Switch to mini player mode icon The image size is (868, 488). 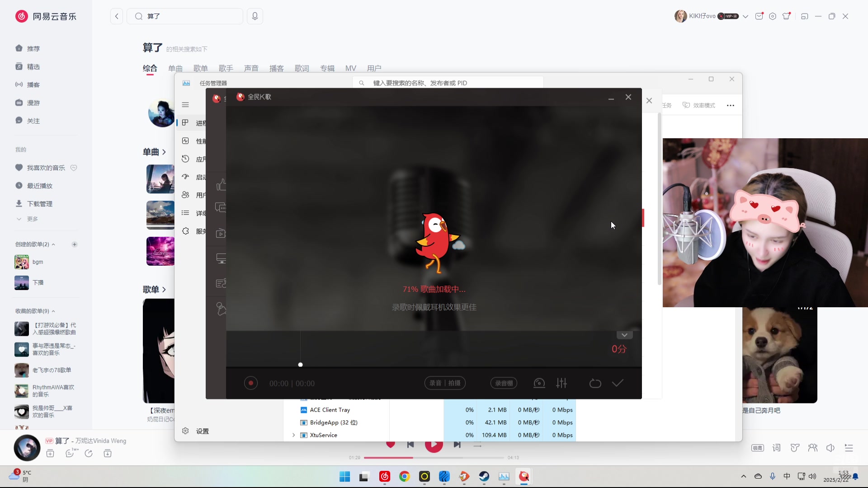804,16
